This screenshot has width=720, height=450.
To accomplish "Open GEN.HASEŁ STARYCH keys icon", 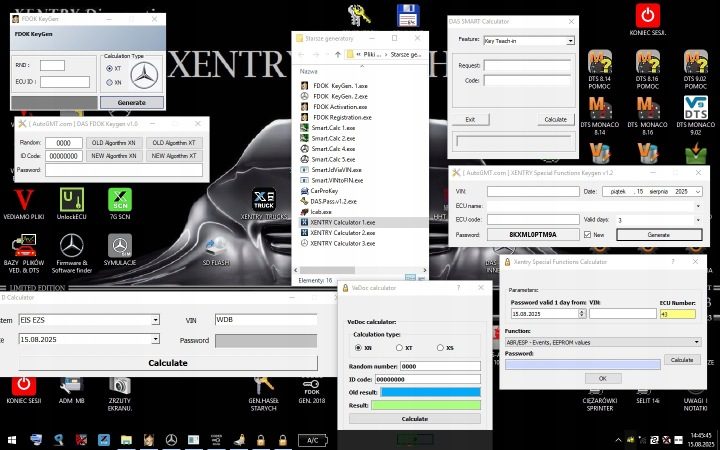I will 264,394.
